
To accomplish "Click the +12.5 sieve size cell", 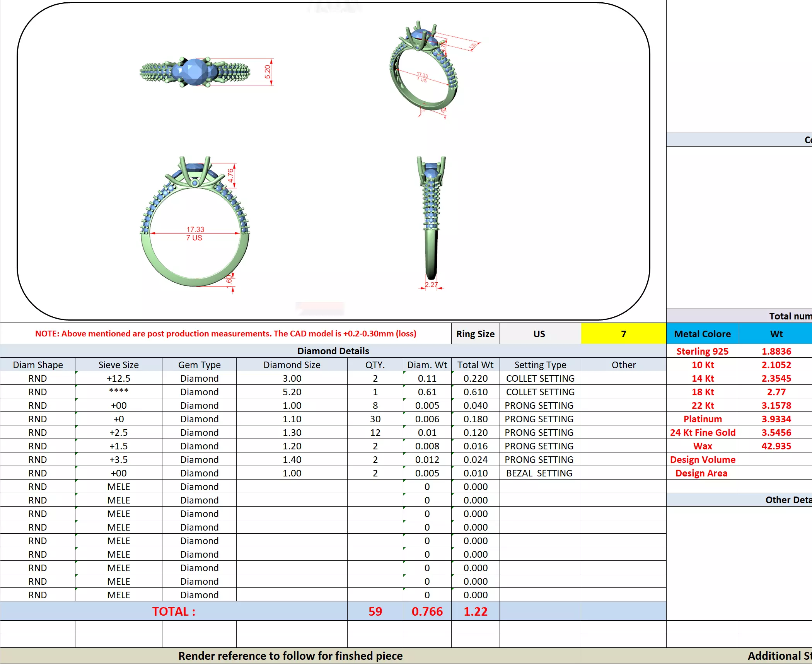I will click(x=118, y=378).
